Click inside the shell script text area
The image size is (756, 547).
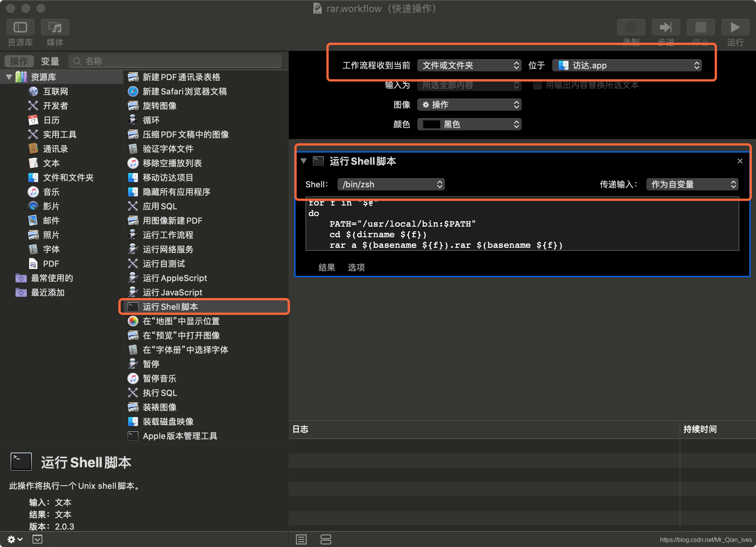(522, 224)
